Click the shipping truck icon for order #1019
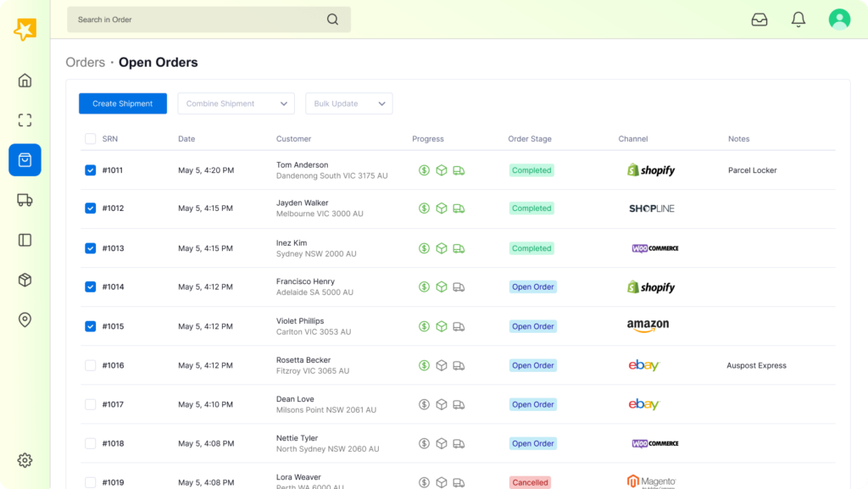The height and width of the screenshot is (489, 868). (x=459, y=481)
